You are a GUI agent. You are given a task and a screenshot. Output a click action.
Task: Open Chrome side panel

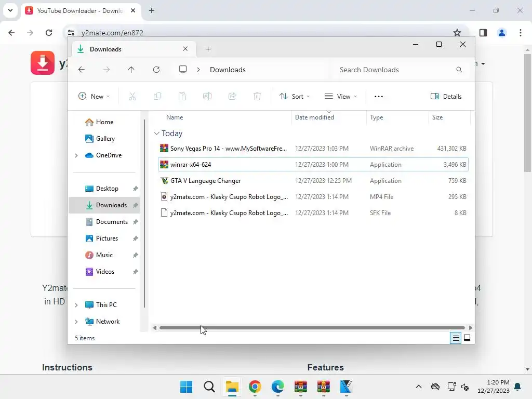[483, 33]
